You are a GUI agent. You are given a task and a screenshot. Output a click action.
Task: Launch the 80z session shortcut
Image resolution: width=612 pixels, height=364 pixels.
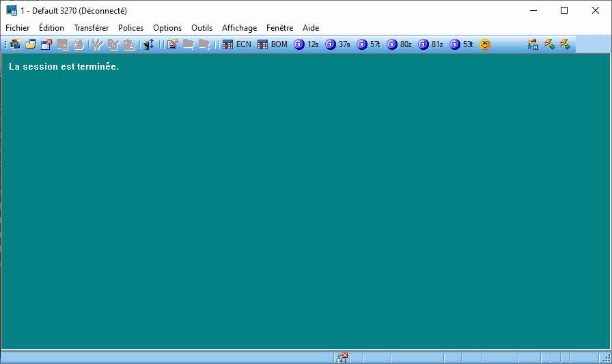[400, 44]
